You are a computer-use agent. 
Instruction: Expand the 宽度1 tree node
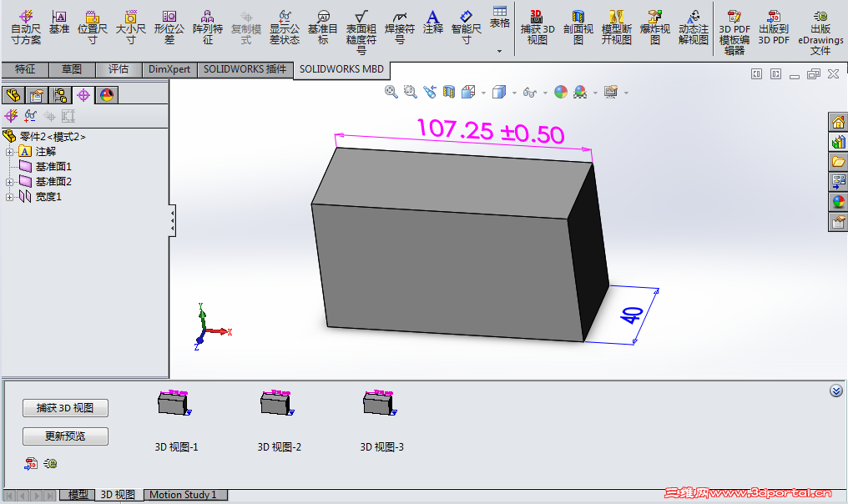[x=9, y=198]
